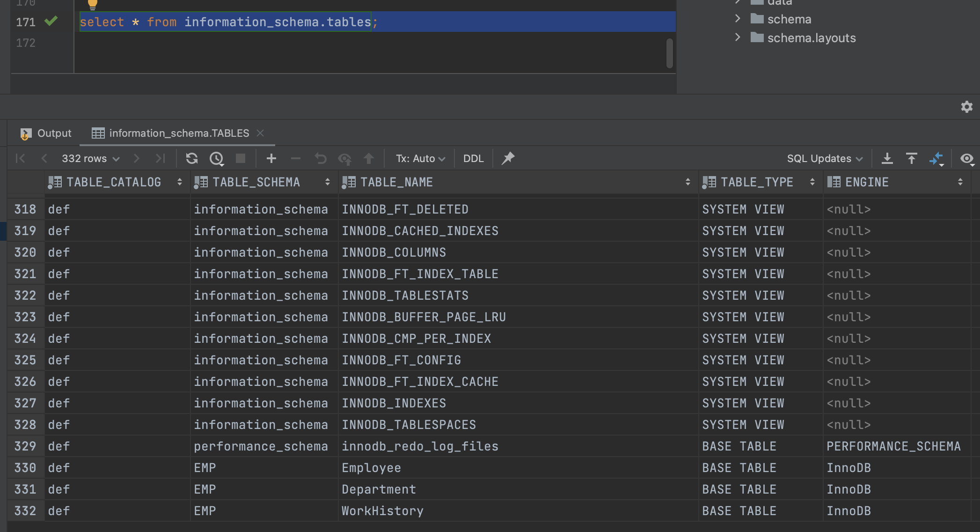Viewport: 980px width, 532px height.
Task: Click the intention lightbulb in editor
Action: point(92,5)
